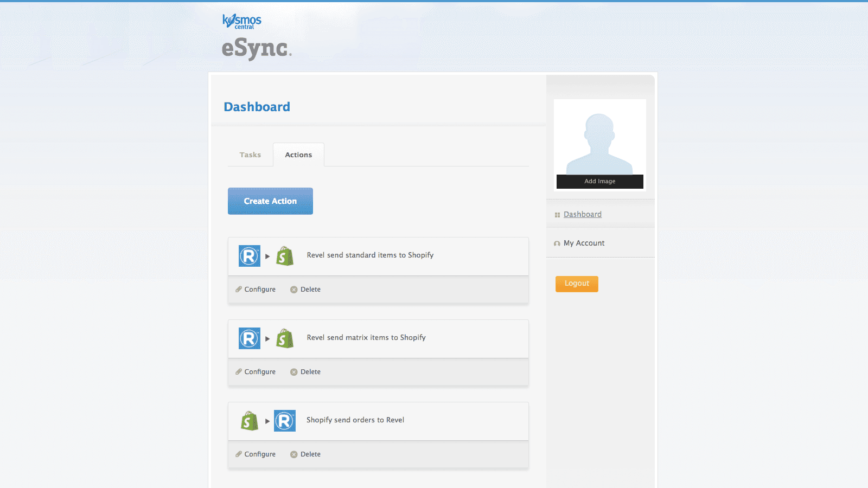Click the grid icon next to Dashboard in sidebar

[x=557, y=214]
